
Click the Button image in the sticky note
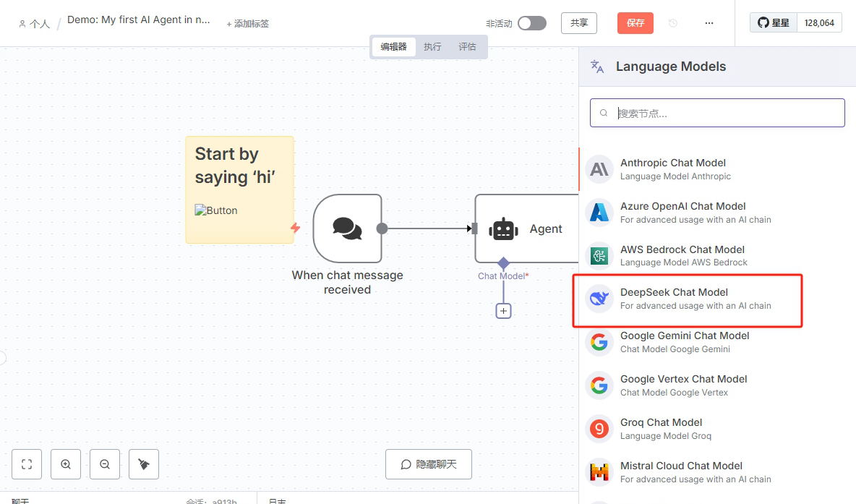216,210
